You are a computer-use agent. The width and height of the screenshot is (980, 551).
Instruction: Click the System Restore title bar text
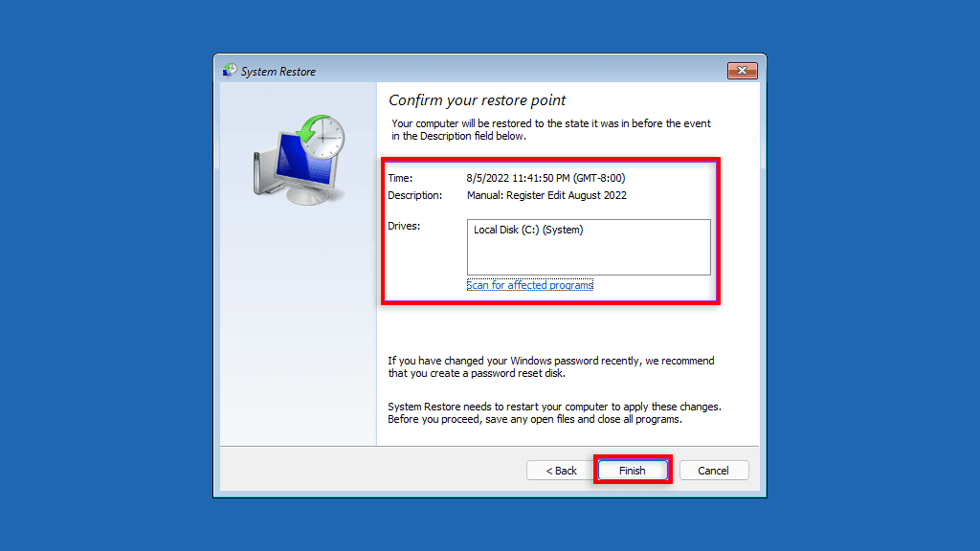pos(278,71)
